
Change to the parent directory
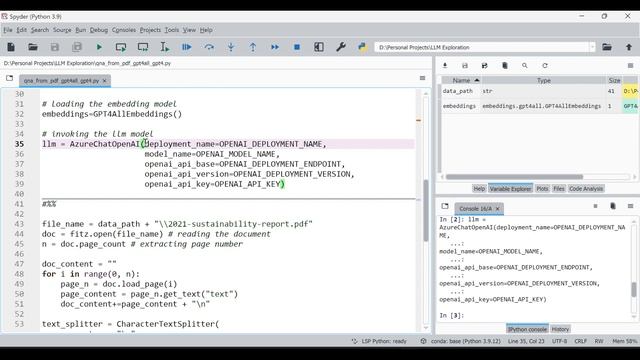[x=629, y=47]
